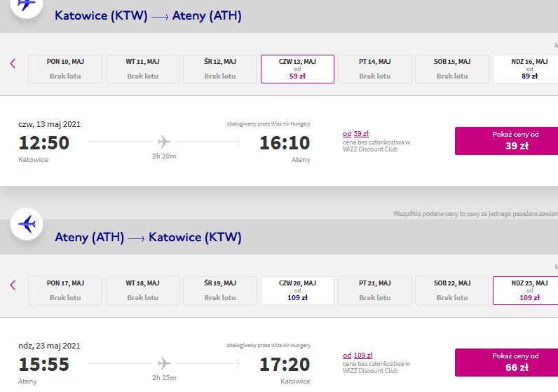
Task: Open prices via Pokaż ceny od 39 zł
Action: (506, 141)
